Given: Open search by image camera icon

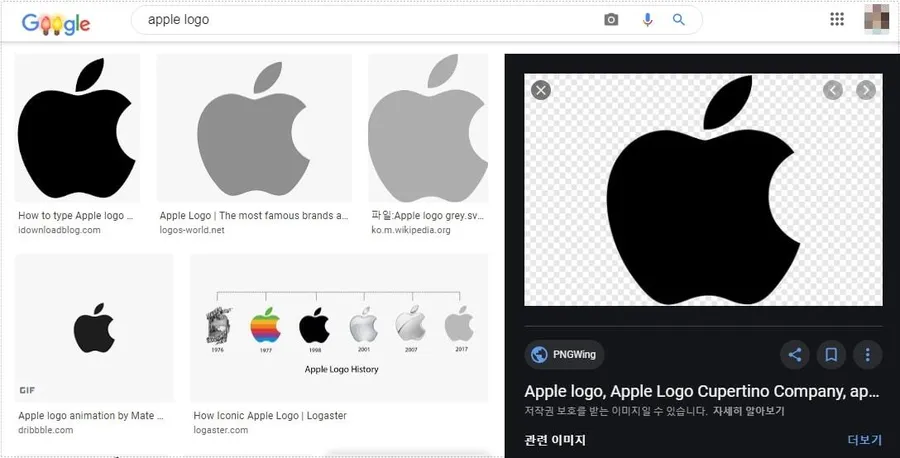Looking at the screenshot, I should tap(611, 20).
